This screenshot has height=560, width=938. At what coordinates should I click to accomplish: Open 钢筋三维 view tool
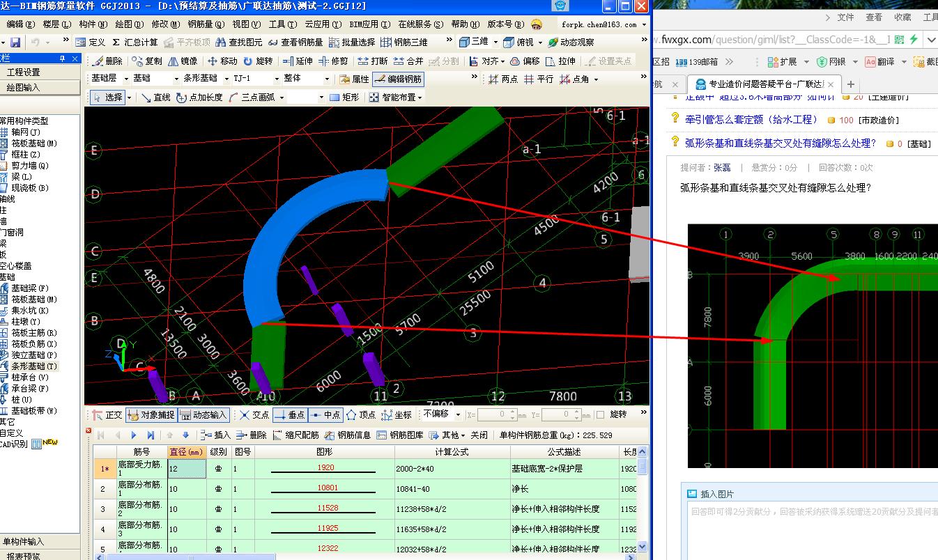405,42
